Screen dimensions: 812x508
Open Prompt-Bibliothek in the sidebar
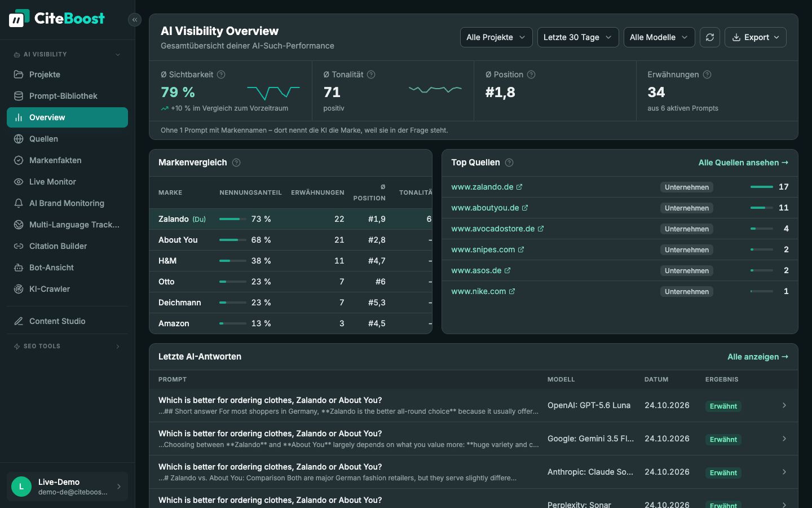point(67,96)
